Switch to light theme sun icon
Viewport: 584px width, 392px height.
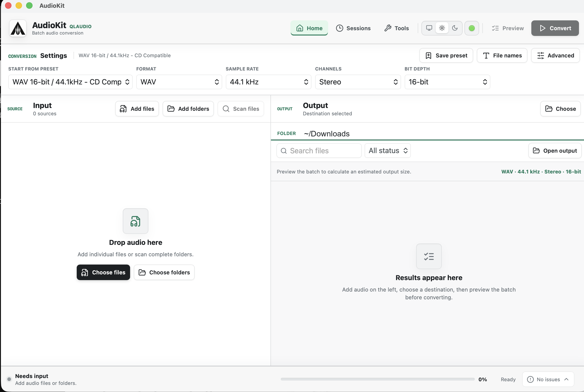coord(442,28)
